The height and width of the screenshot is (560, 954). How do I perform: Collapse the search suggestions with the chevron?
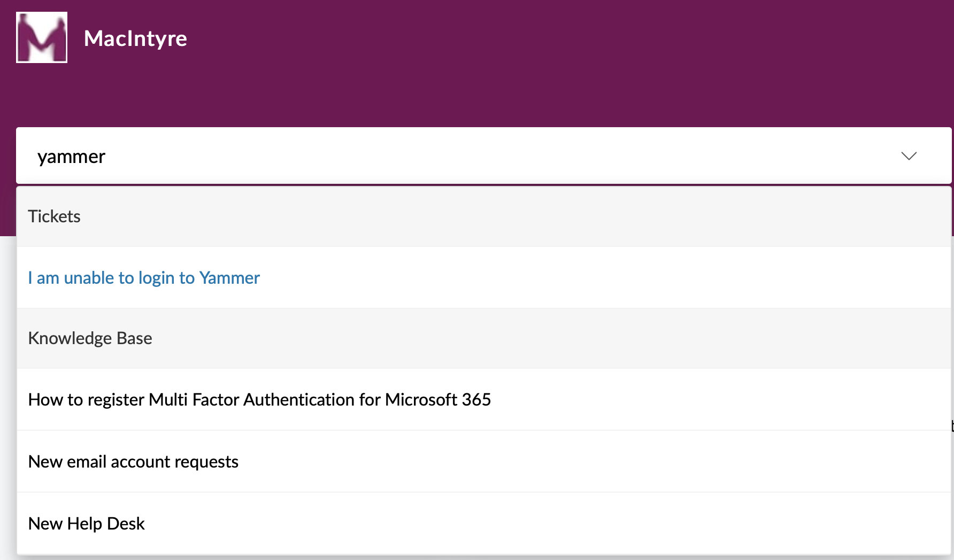[909, 156]
